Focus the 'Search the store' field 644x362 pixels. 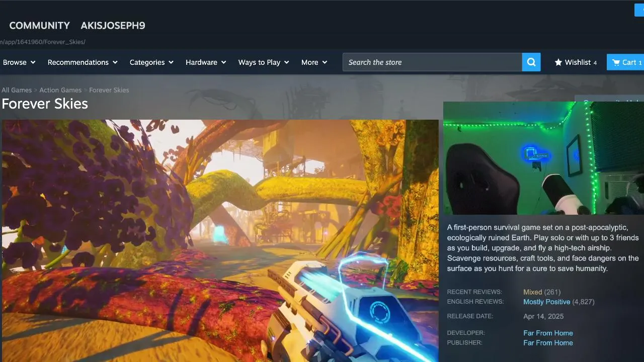tap(432, 62)
